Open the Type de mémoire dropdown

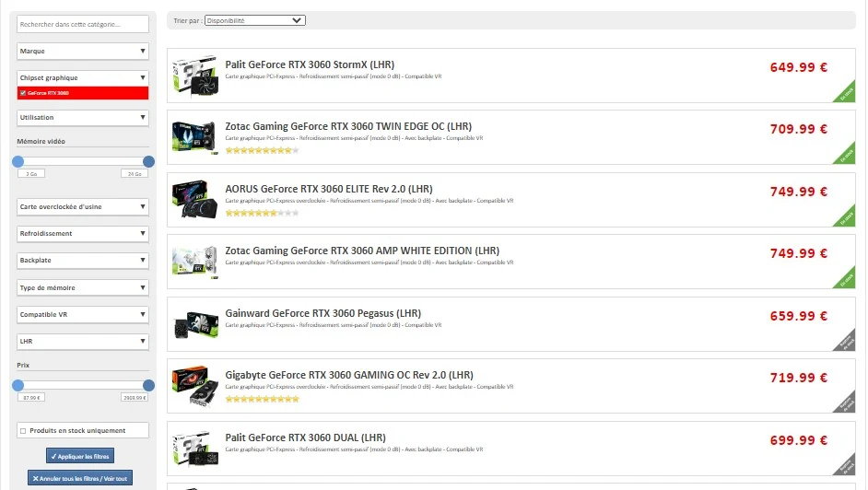point(83,287)
